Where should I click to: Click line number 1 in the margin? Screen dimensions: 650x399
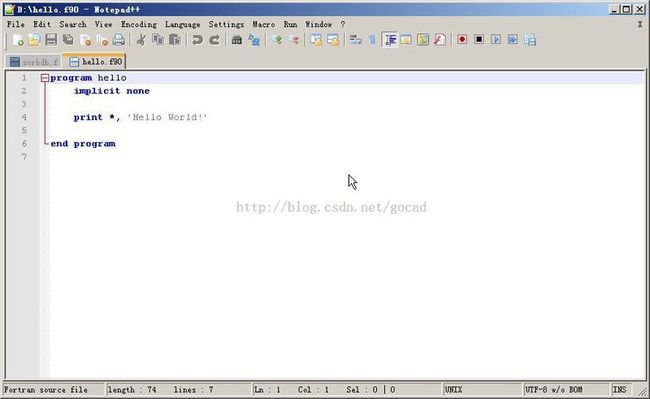(24, 78)
